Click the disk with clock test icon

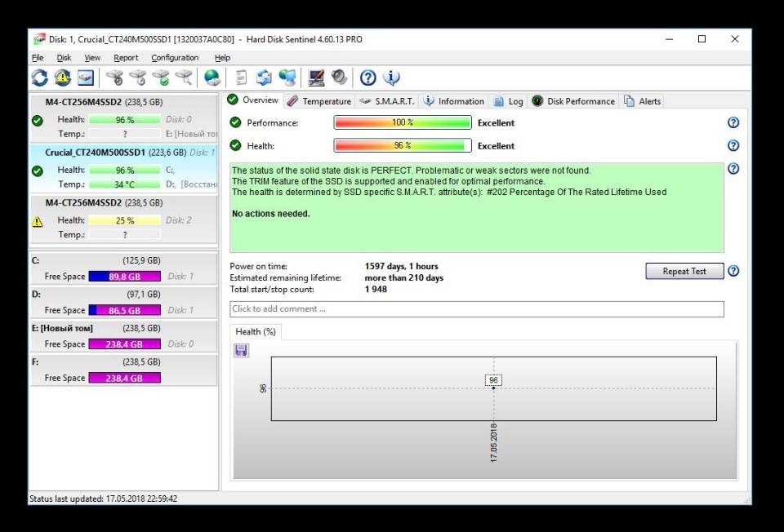pyautogui.click(x=137, y=78)
